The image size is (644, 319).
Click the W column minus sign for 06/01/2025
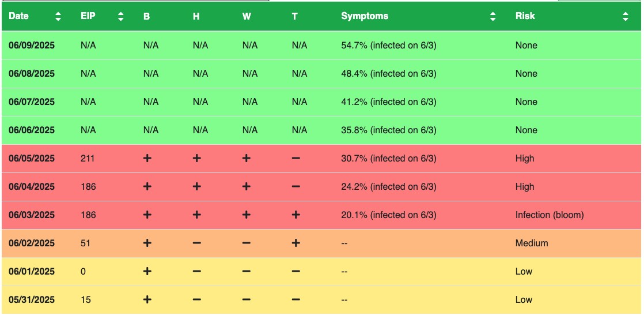(x=246, y=272)
